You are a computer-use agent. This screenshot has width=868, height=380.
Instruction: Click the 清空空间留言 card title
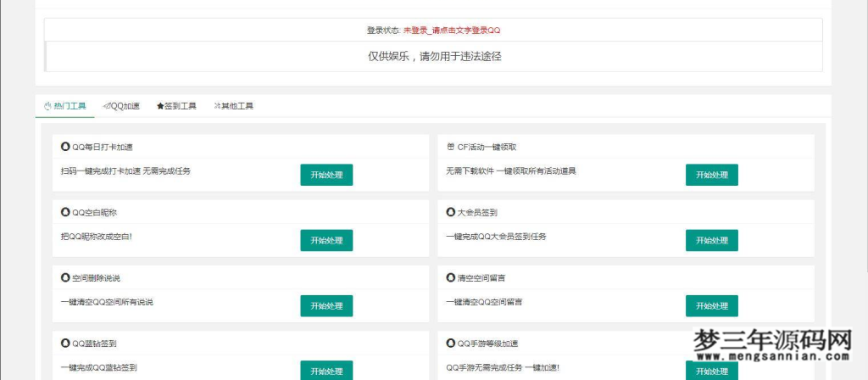click(x=481, y=278)
